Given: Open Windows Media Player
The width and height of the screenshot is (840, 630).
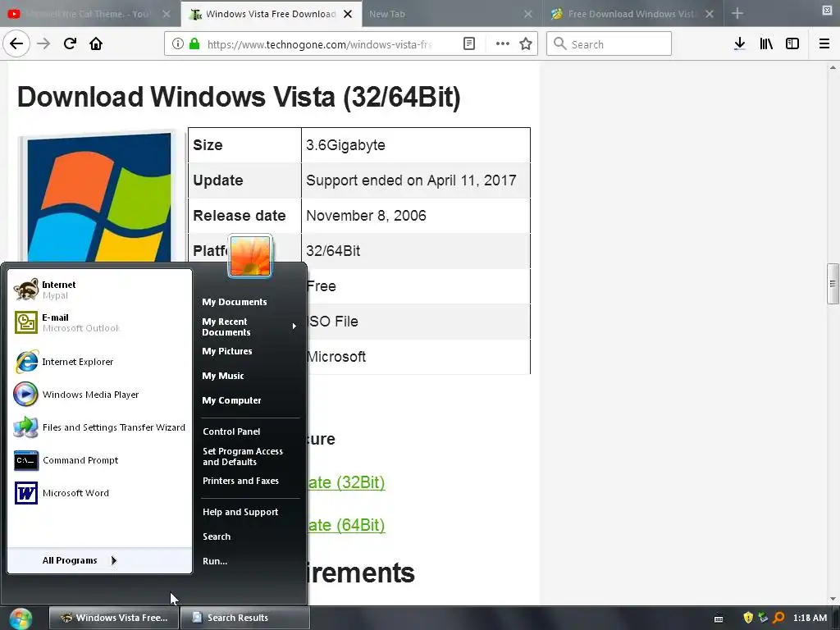Looking at the screenshot, I should (99, 395).
